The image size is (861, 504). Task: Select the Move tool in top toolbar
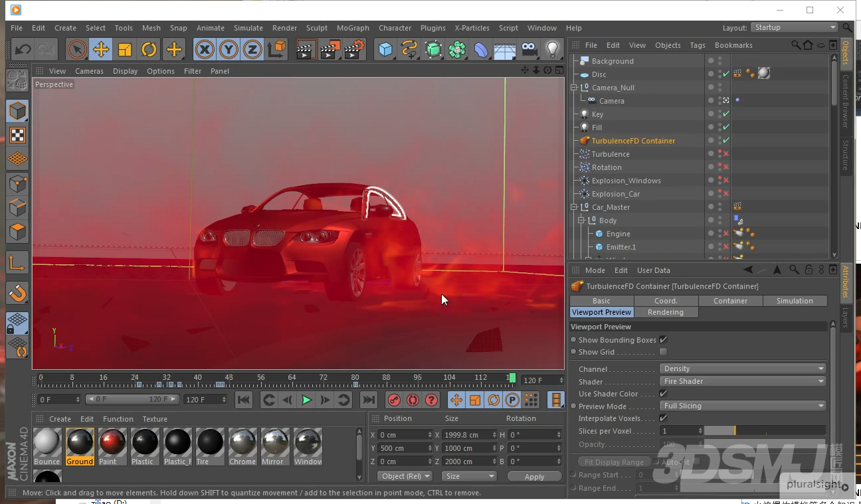[x=101, y=49]
